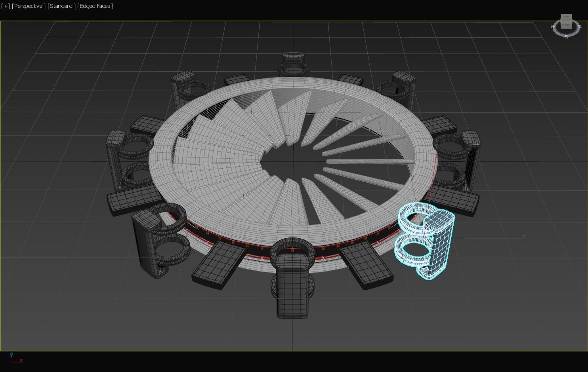
Task: Click the TOP face of the ViewCube
Action: pyautogui.click(x=566, y=17)
